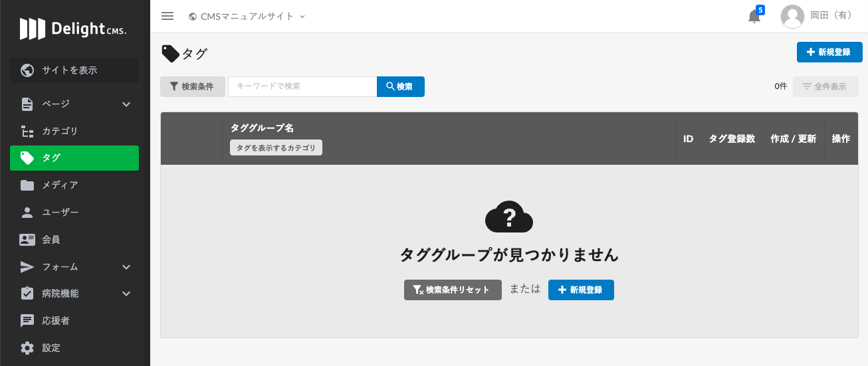Open the サイトを表示 menu item
Screen dimensions: 868x366
[74, 70]
